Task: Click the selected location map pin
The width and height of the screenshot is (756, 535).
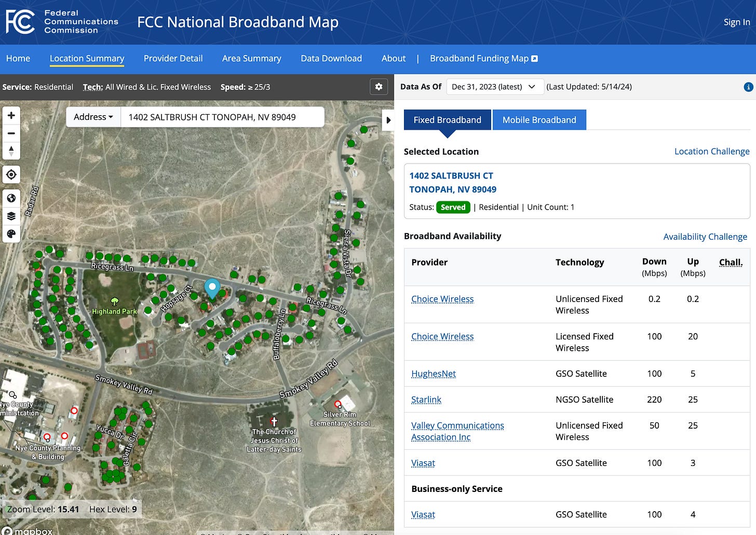Action: pyautogui.click(x=212, y=288)
